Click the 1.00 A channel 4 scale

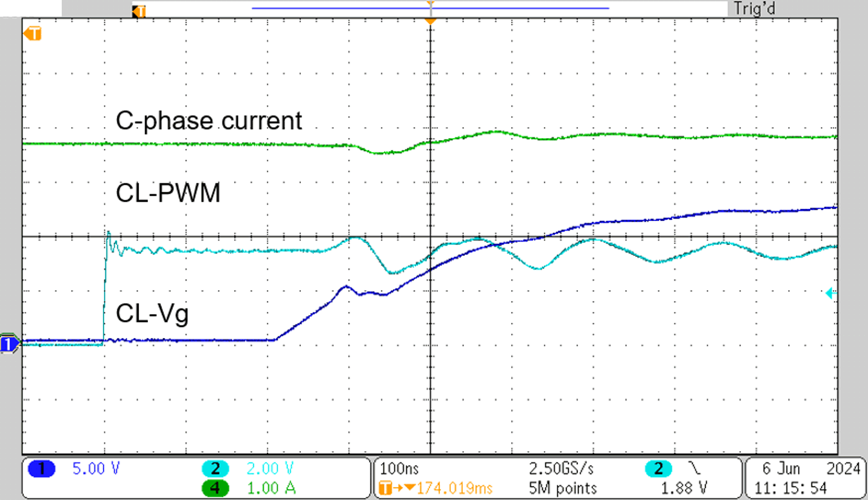pos(272,488)
